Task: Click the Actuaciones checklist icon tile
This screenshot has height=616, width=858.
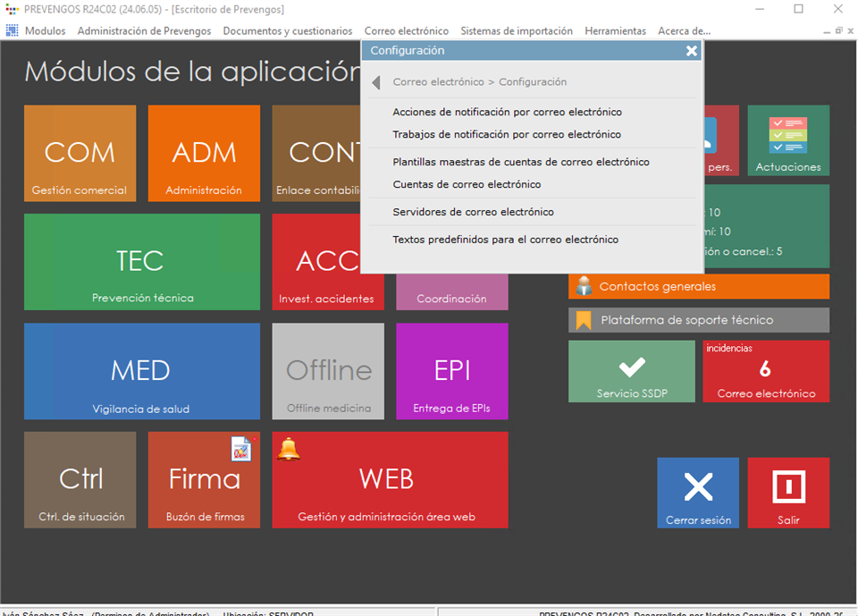Action: [x=787, y=140]
